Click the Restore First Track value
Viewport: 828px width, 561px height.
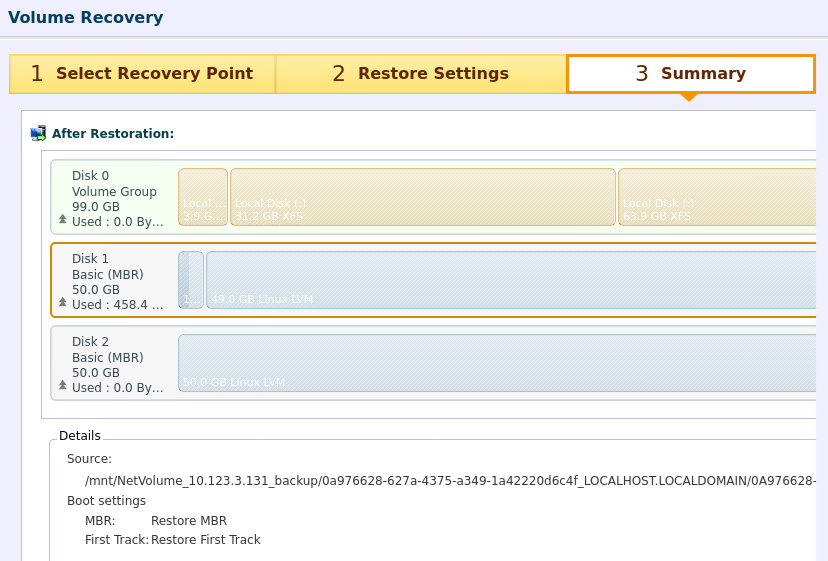tap(205, 540)
